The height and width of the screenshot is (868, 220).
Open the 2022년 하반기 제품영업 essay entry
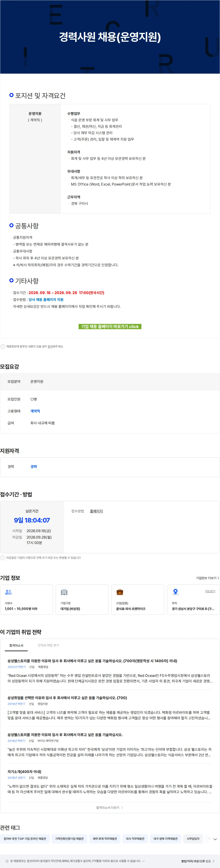[x=110, y=671]
